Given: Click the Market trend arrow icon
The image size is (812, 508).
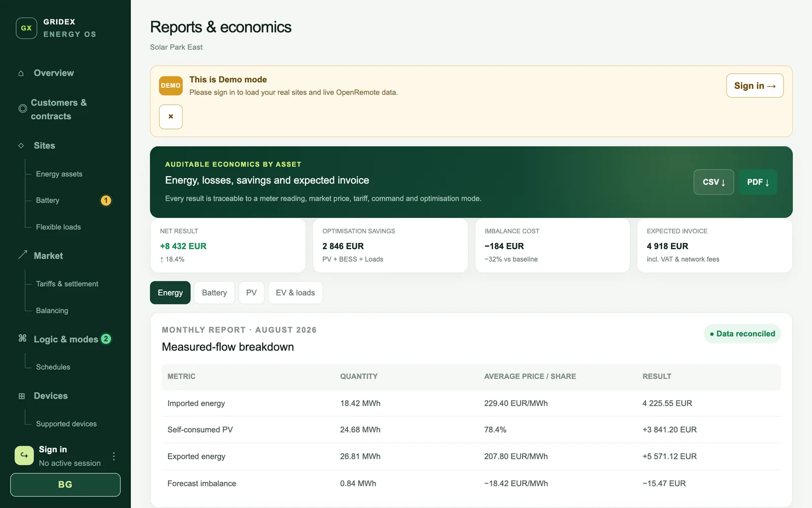Looking at the screenshot, I should (22, 255).
